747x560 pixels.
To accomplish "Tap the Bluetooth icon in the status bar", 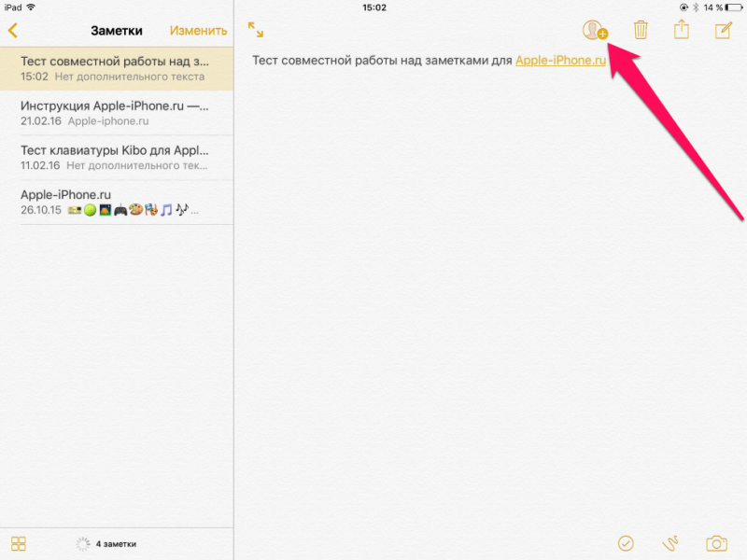I will click(696, 7).
